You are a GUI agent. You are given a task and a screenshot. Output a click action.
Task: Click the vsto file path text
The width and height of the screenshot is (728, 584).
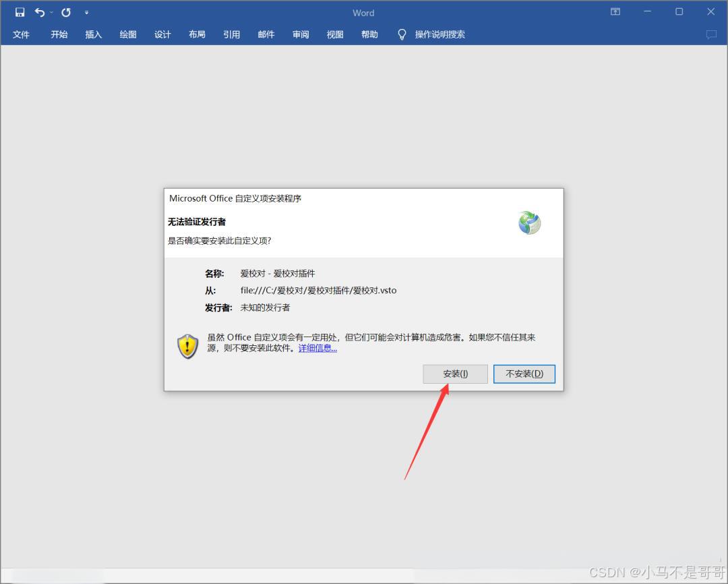pyautogui.click(x=318, y=291)
